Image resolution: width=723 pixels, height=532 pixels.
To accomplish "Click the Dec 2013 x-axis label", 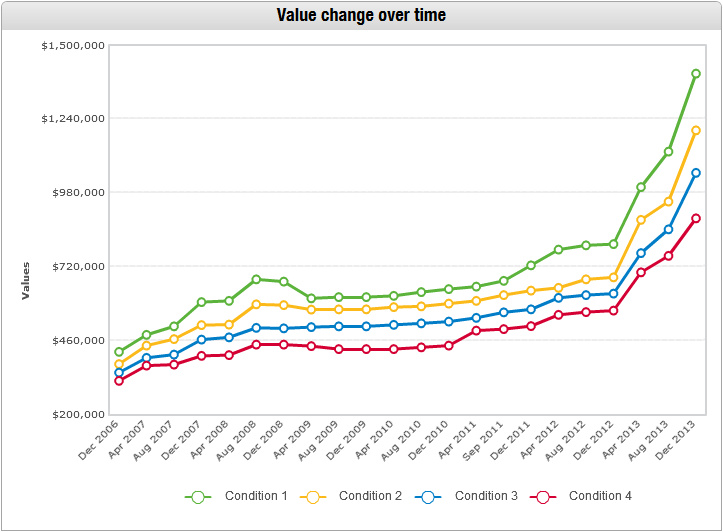I will pos(680,440).
